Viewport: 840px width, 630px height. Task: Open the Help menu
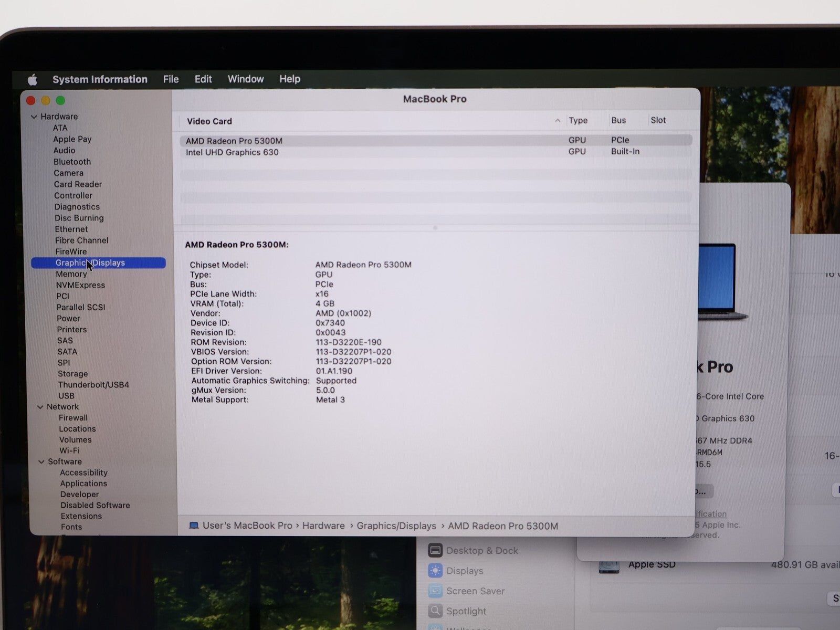point(290,79)
